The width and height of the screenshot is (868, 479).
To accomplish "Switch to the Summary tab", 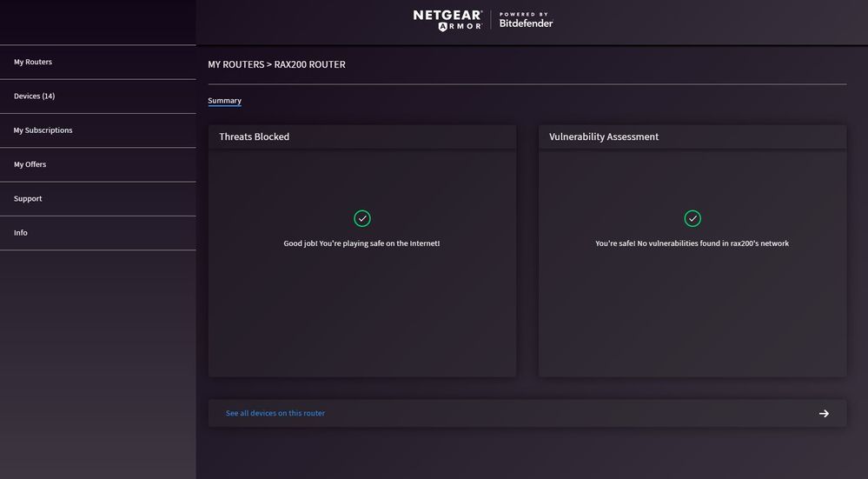I will [224, 101].
